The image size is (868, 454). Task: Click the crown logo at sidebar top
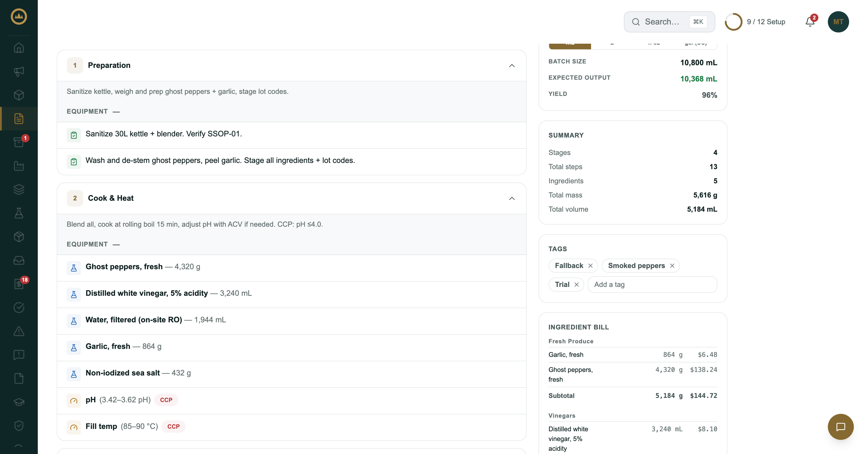pyautogui.click(x=19, y=16)
